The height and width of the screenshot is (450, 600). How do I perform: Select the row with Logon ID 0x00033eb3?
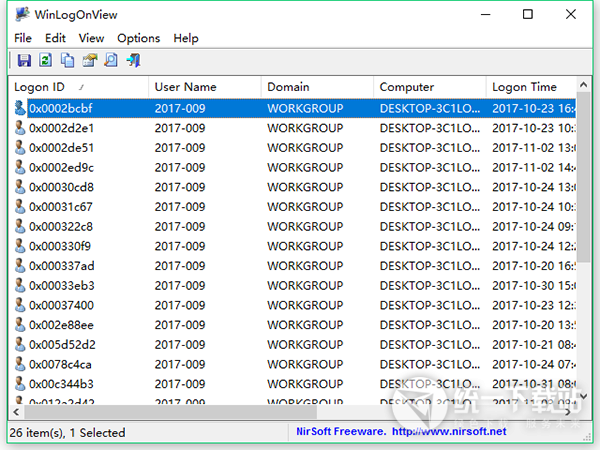(x=293, y=285)
